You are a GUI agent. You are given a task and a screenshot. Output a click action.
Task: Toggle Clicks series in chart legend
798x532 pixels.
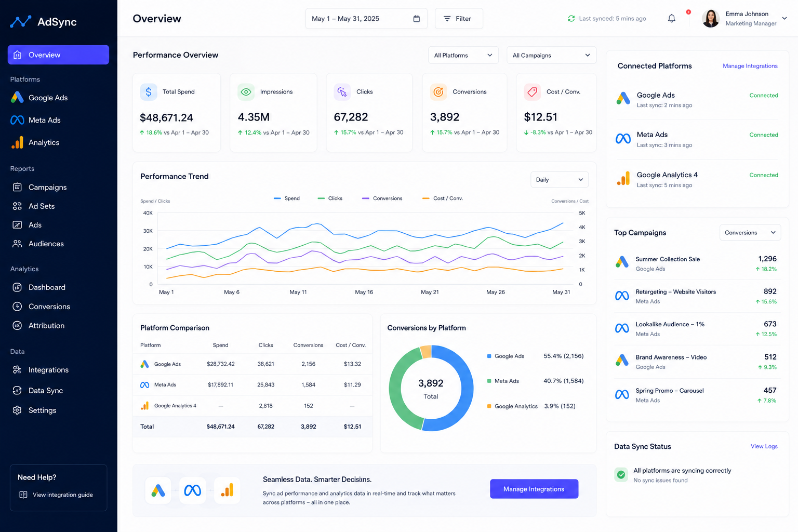pyautogui.click(x=330, y=198)
